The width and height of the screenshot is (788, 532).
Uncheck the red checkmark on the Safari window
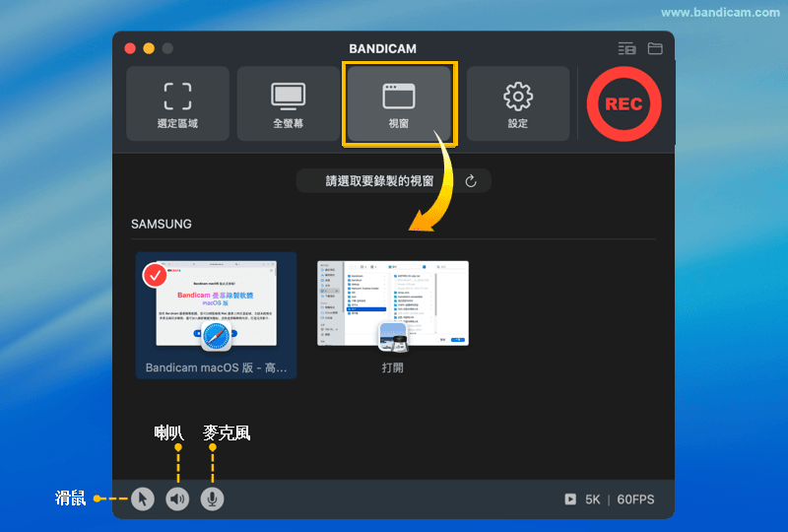156,275
